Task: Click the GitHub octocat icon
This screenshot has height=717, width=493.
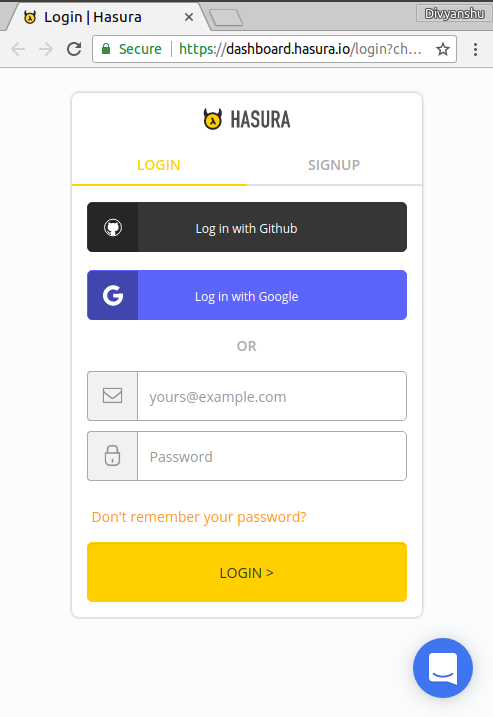Action: coord(113,227)
